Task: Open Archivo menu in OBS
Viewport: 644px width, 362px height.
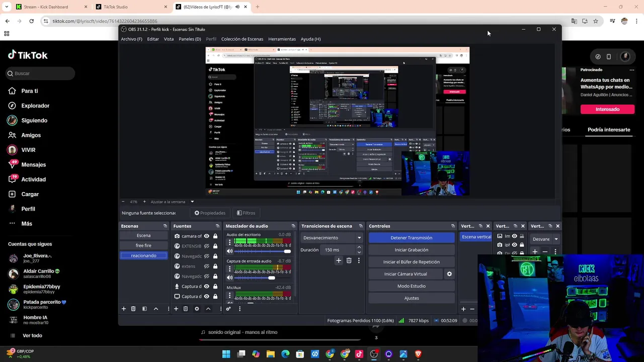Action: (131, 39)
